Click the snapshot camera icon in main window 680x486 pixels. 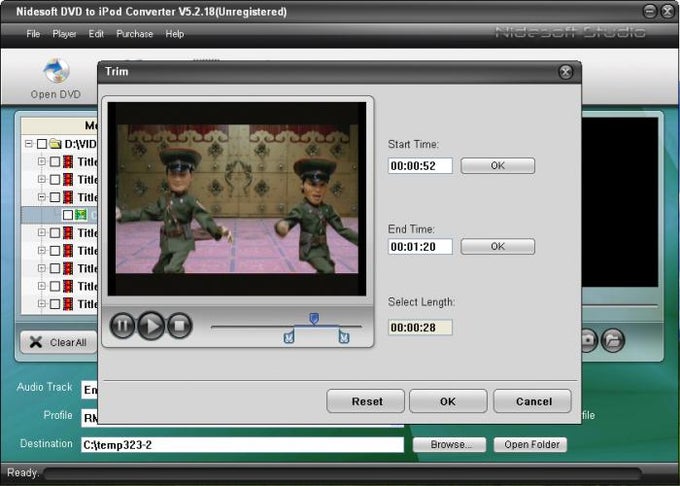coord(588,340)
